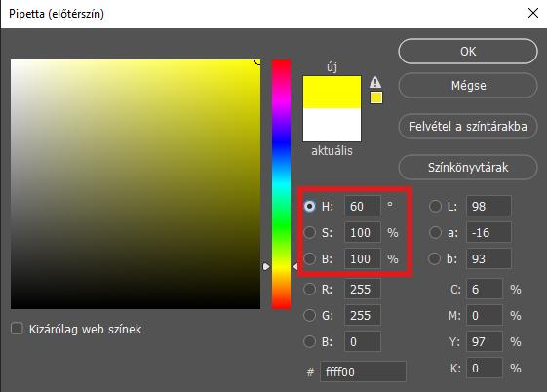This screenshot has width=547, height=392.
Task: Select the Lab b radio button
Action: 435,258
